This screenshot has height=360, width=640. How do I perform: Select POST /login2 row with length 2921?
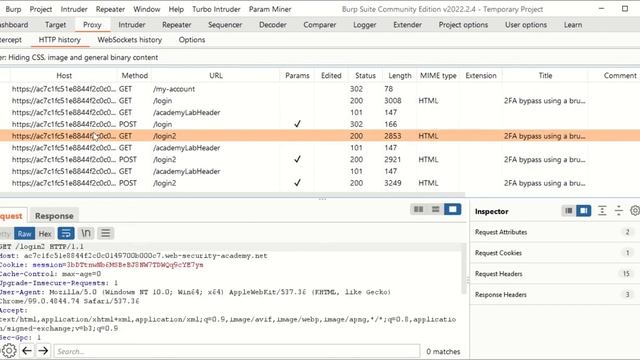pos(320,159)
